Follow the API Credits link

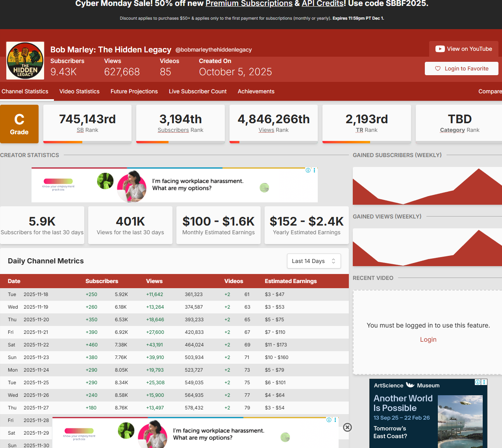pyautogui.click(x=323, y=4)
